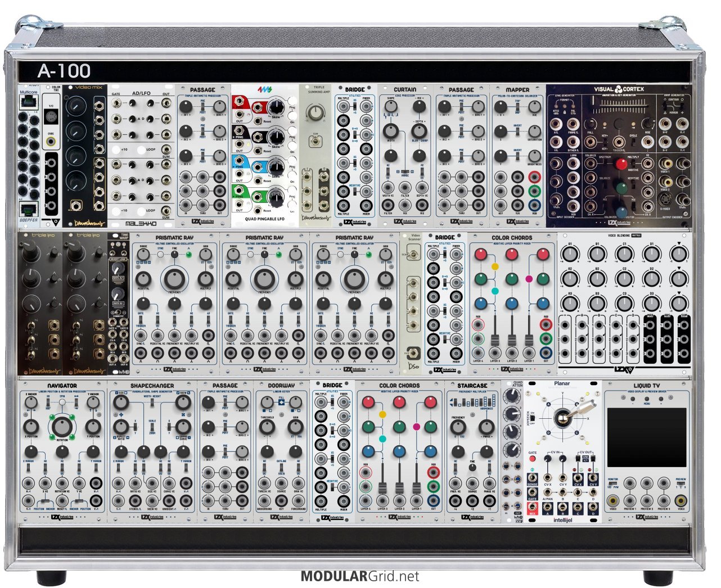This screenshot has height=588, width=721.
Task: Click the 4ms logo on Quad Pingable LFO
Action: pos(265,90)
